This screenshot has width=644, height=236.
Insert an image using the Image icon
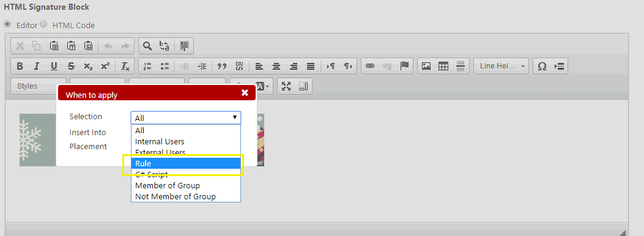[x=426, y=66]
